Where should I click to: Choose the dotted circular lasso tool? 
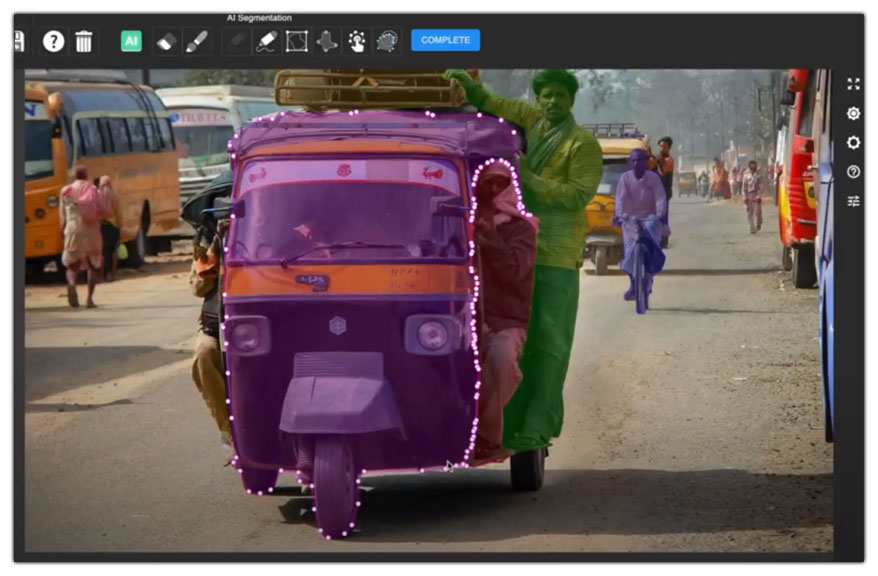click(387, 41)
